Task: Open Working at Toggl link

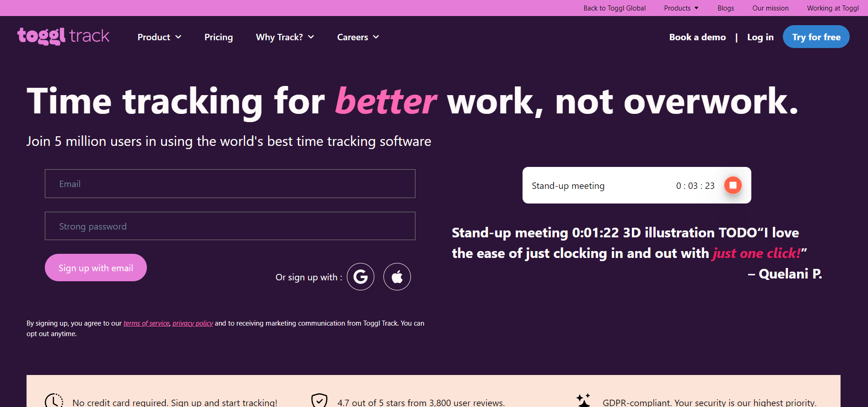Action: pos(833,8)
